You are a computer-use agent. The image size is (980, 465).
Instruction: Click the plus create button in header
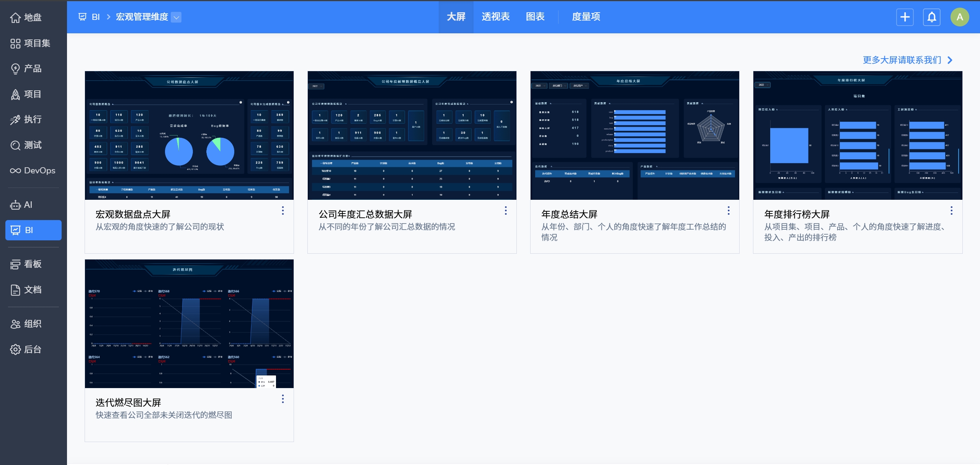pos(905,17)
